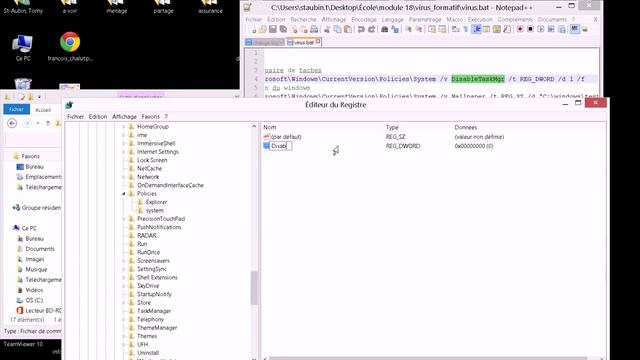Select the Explorer key under Policies

[157, 202]
